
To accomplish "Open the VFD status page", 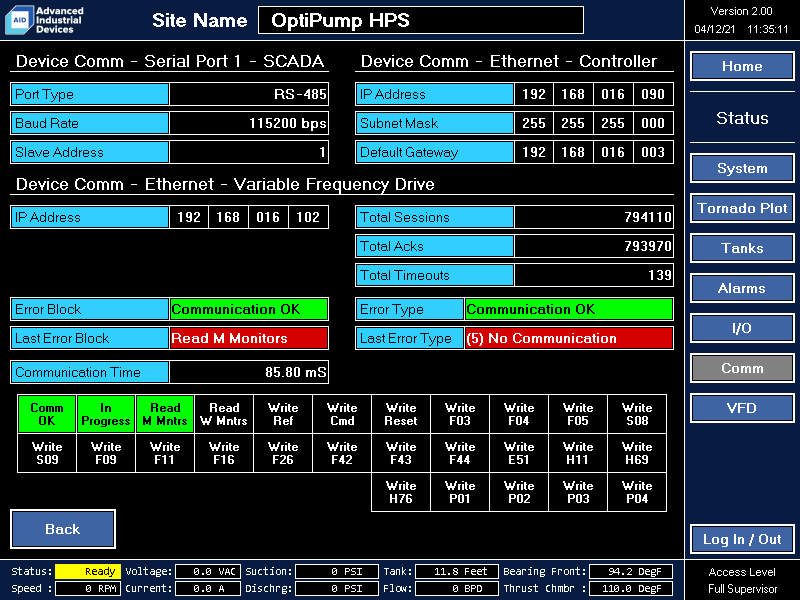I will click(742, 408).
